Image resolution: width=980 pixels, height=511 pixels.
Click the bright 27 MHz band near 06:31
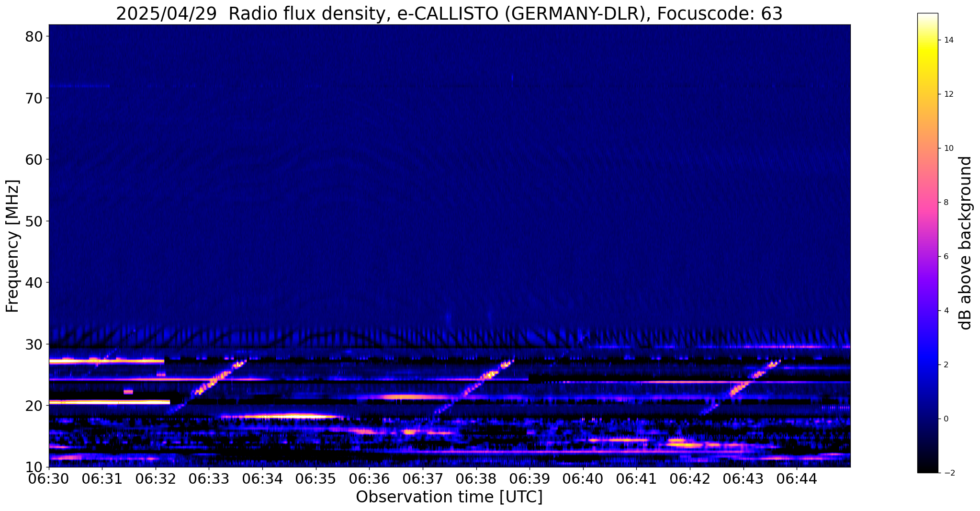[x=106, y=361]
